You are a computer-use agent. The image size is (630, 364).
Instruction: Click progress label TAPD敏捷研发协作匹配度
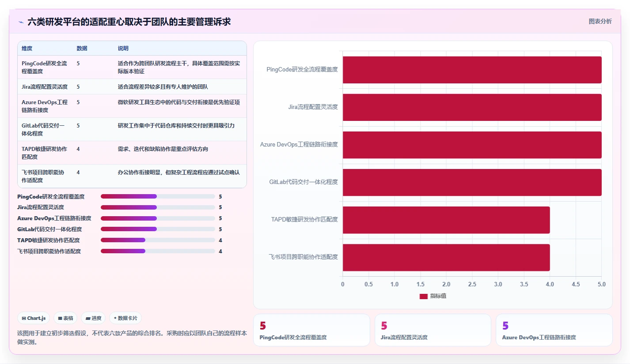pyautogui.click(x=49, y=240)
